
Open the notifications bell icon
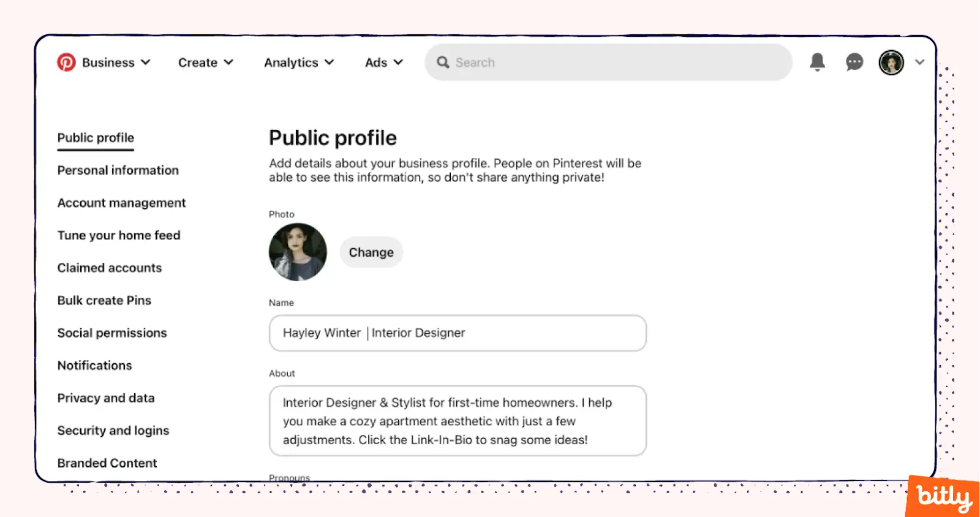pos(817,62)
